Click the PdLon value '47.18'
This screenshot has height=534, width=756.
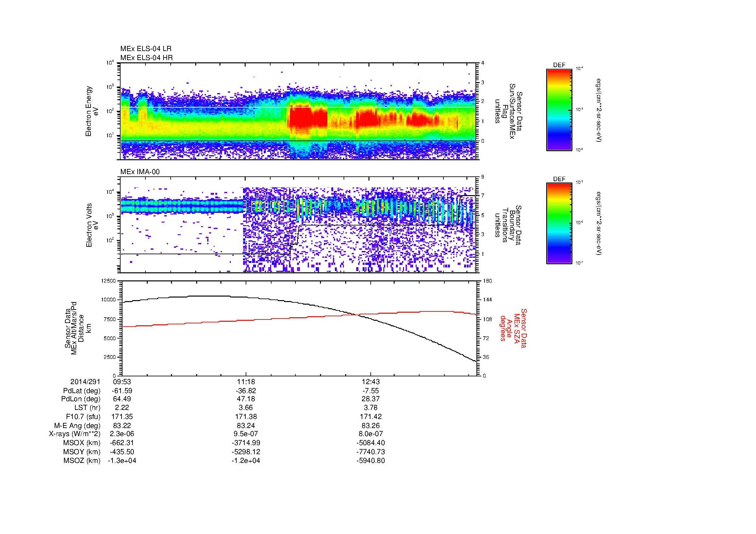[x=246, y=399]
